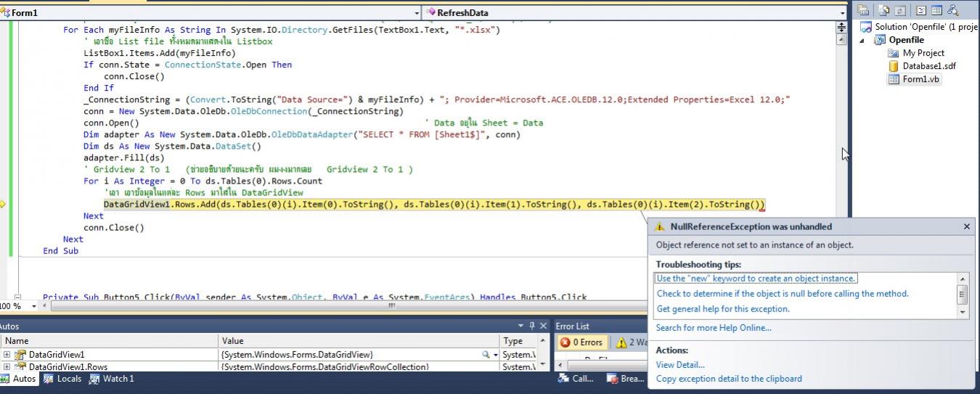Switch to the Watch 1 tab

(111, 379)
